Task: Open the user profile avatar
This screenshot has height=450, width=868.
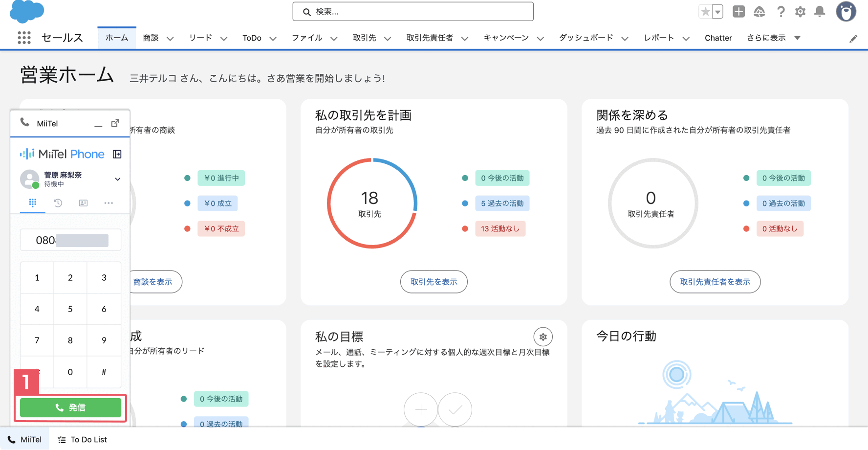Action: click(x=846, y=11)
